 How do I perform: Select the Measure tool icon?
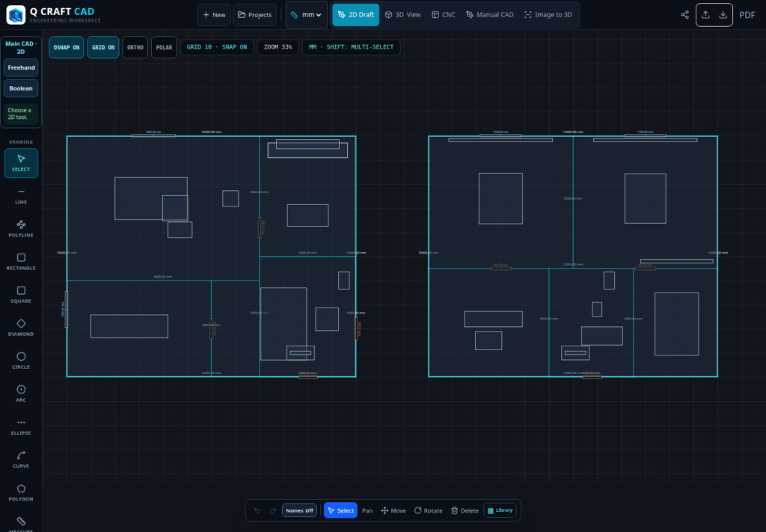coord(21,522)
